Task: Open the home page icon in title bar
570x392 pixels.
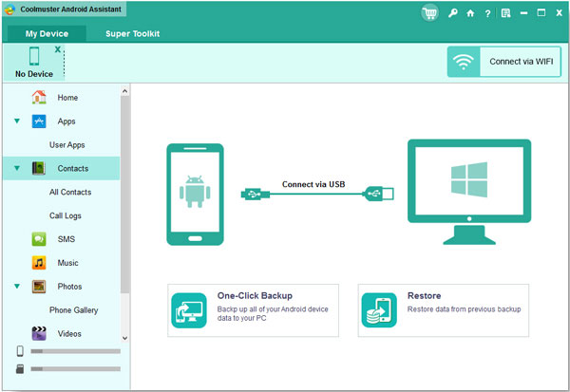Action: coord(470,13)
